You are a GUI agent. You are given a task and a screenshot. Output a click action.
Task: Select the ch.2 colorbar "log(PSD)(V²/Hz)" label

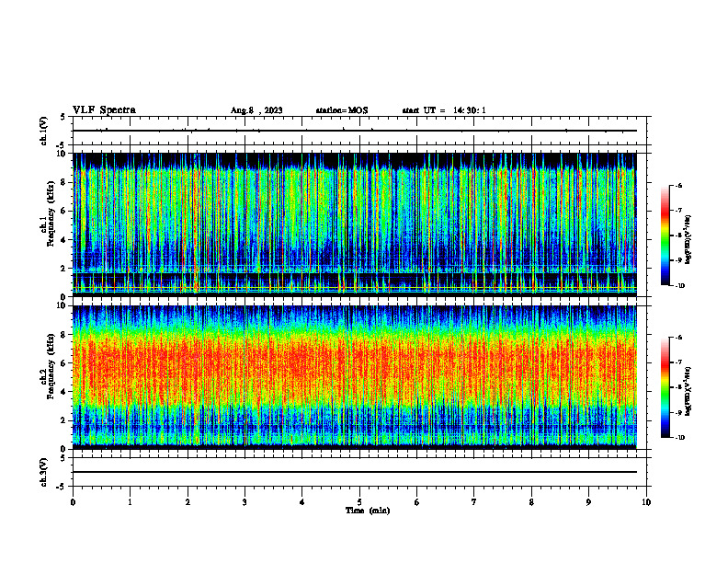688,391
